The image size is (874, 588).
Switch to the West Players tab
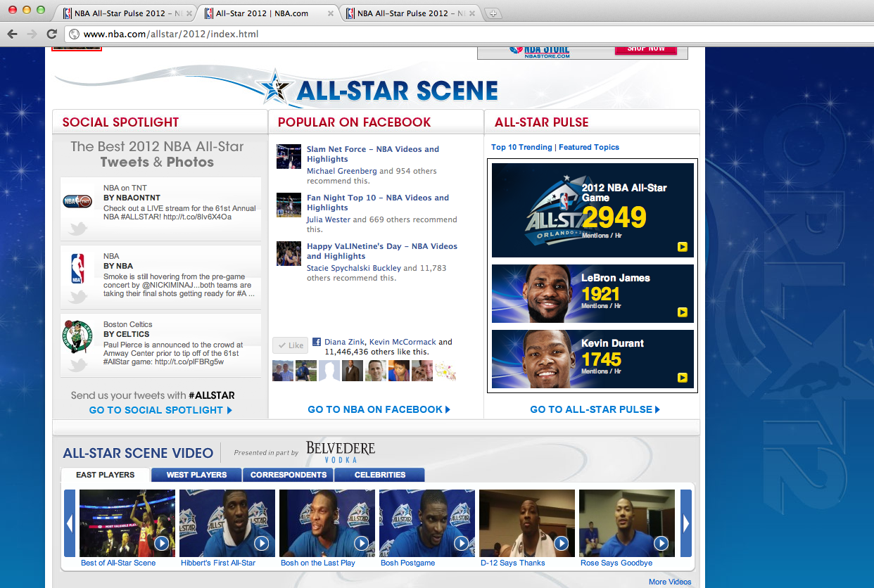[196, 475]
